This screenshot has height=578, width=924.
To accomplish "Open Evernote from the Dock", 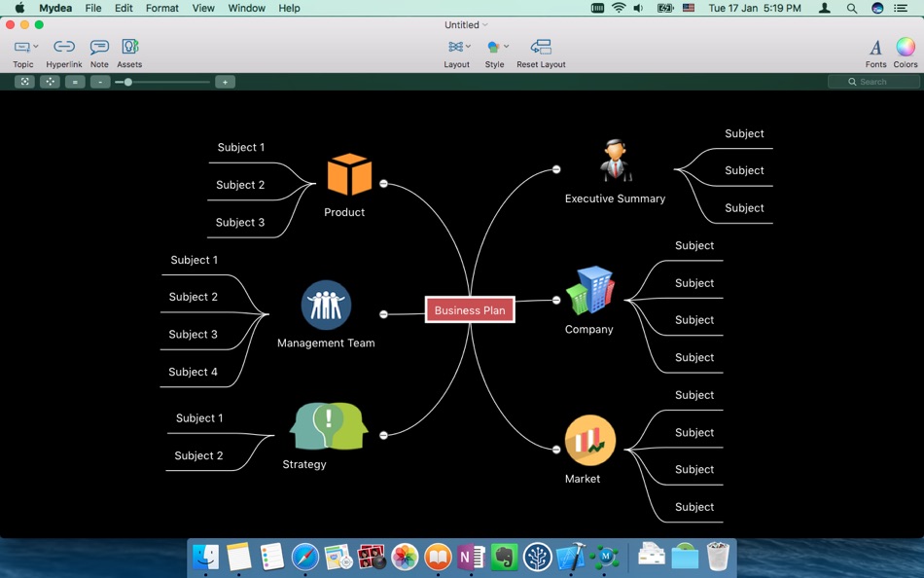I will point(504,557).
